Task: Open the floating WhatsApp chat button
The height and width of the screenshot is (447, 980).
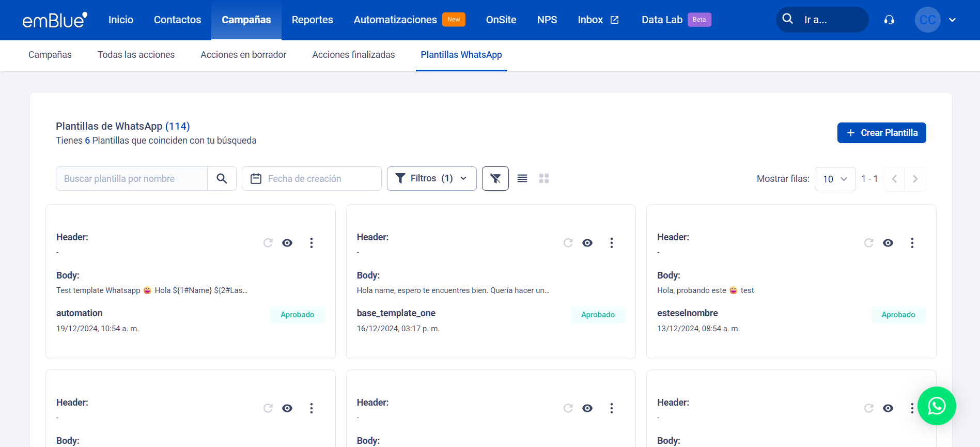Action: click(936, 406)
